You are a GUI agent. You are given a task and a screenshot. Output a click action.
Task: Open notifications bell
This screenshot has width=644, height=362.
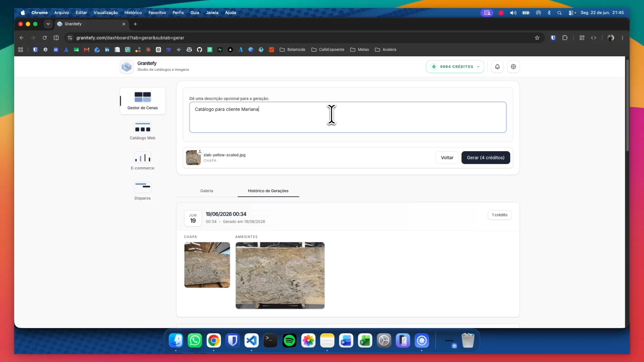coord(497,67)
